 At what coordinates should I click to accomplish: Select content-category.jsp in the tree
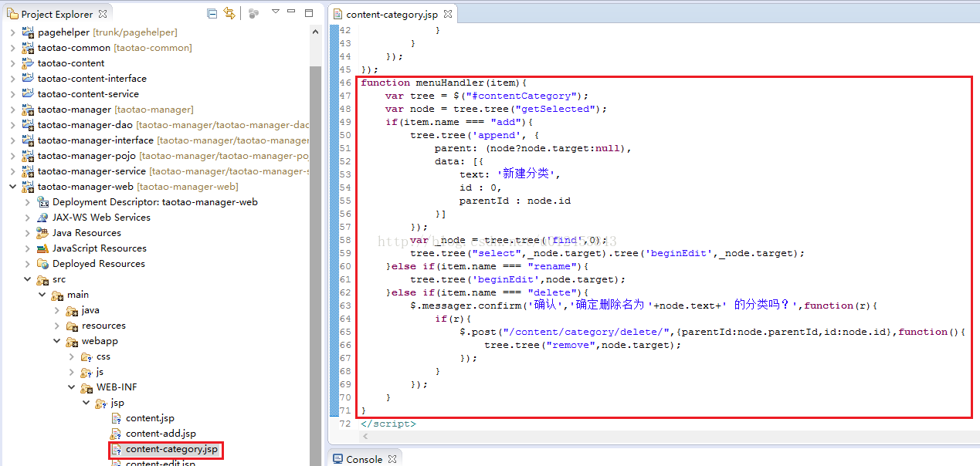pyautogui.click(x=172, y=449)
